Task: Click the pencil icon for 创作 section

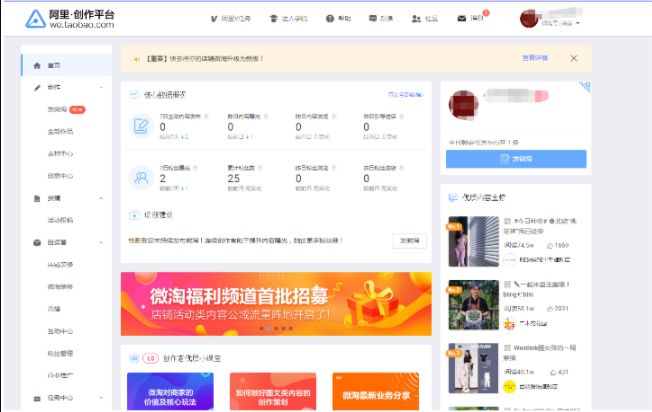Action: (37, 87)
